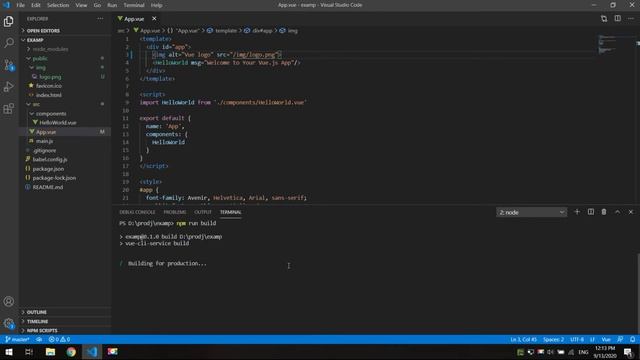The image size is (640, 360).
Task: Click Ln 3, Col 45 in status bar
Action: (524, 340)
